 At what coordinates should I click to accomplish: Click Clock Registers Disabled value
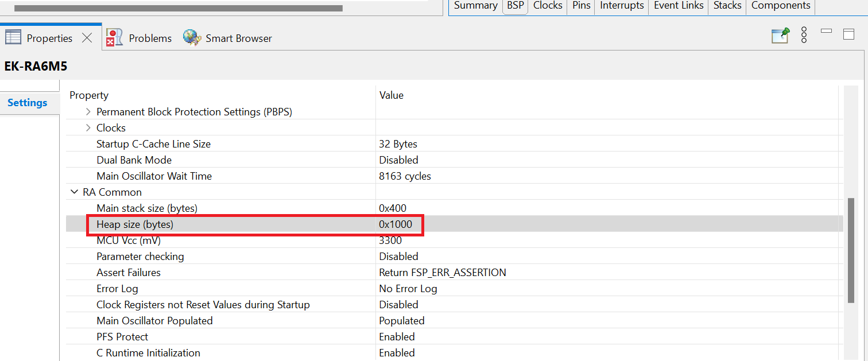click(398, 305)
